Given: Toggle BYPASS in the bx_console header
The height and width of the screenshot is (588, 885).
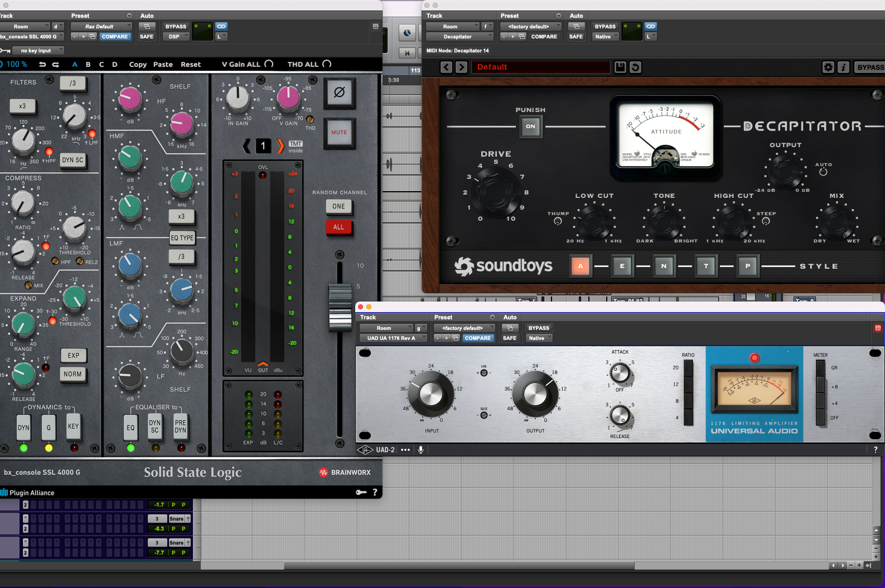Looking at the screenshot, I should tap(176, 26).
